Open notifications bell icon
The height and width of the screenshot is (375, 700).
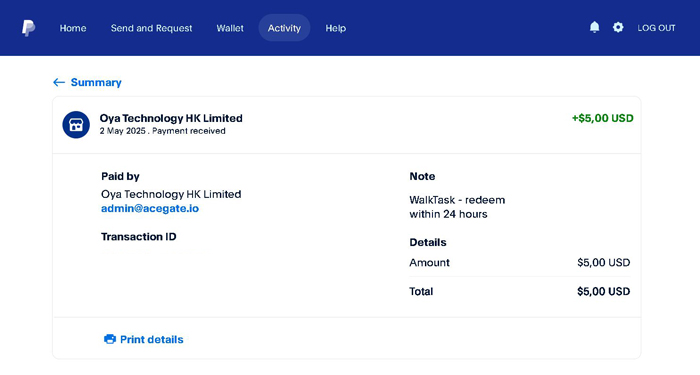(x=594, y=27)
